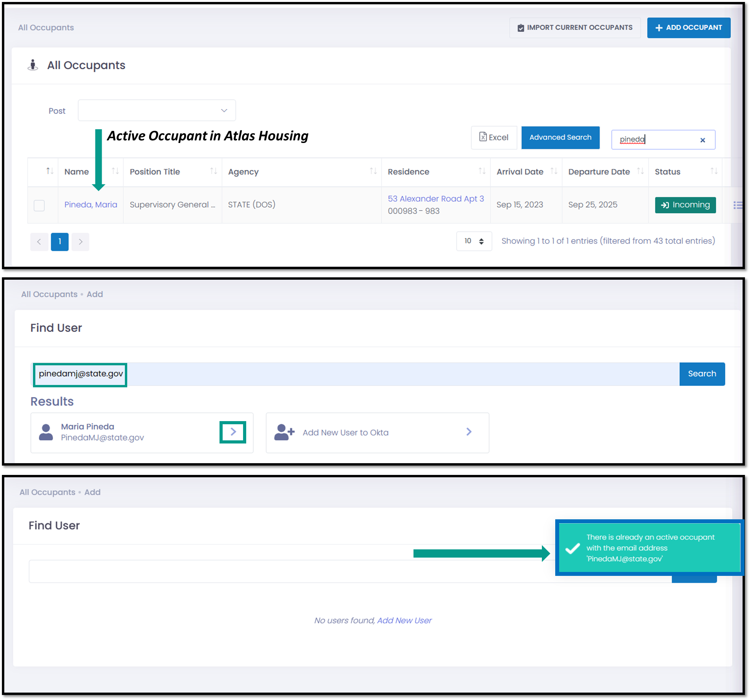Click the Supervisory General position title cell
Image resolution: width=750 pixels, height=700 pixels.
[x=172, y=205]
